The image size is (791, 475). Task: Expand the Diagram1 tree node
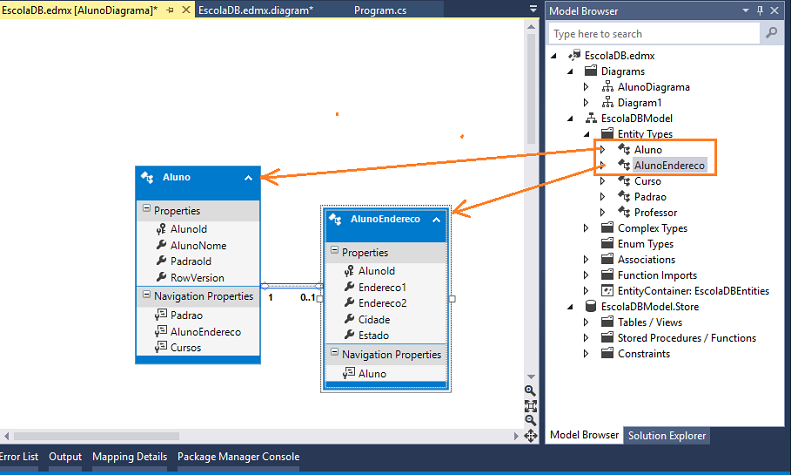pyautogui.click(x=586, y=102)
